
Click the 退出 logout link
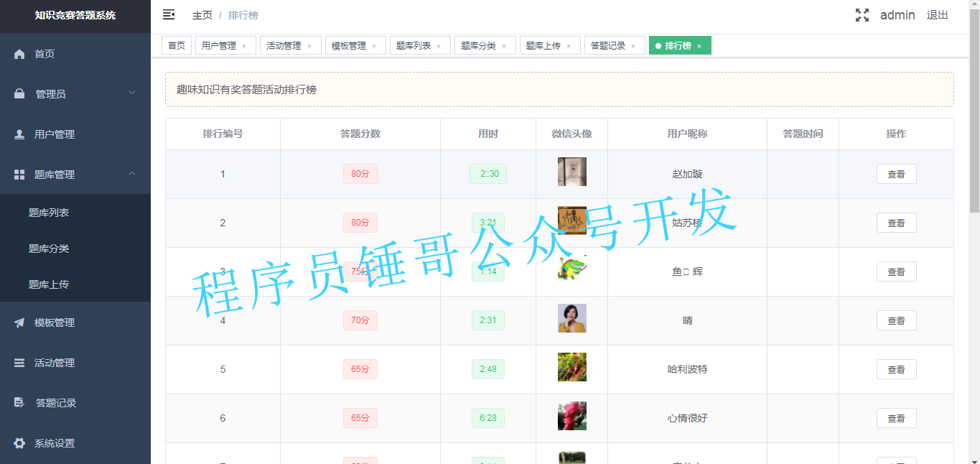937,15
